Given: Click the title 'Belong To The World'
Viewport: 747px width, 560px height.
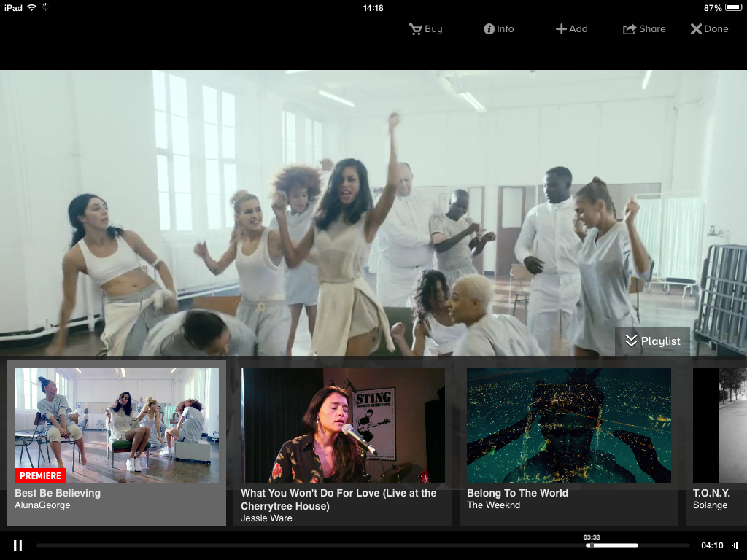Looking at the screenshot, I should 517,494.
